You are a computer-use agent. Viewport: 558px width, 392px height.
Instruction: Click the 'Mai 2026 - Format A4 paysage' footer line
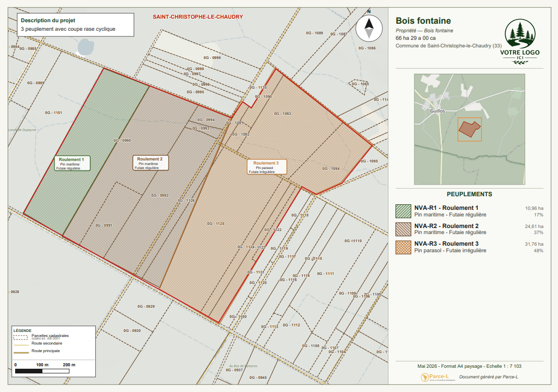pos(469,366)
